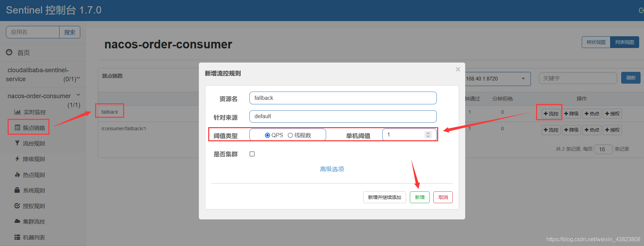Viewport: 644px width, 246px height.
Task: Click the 降级规则 lightning icon
Action: [17, 159]
